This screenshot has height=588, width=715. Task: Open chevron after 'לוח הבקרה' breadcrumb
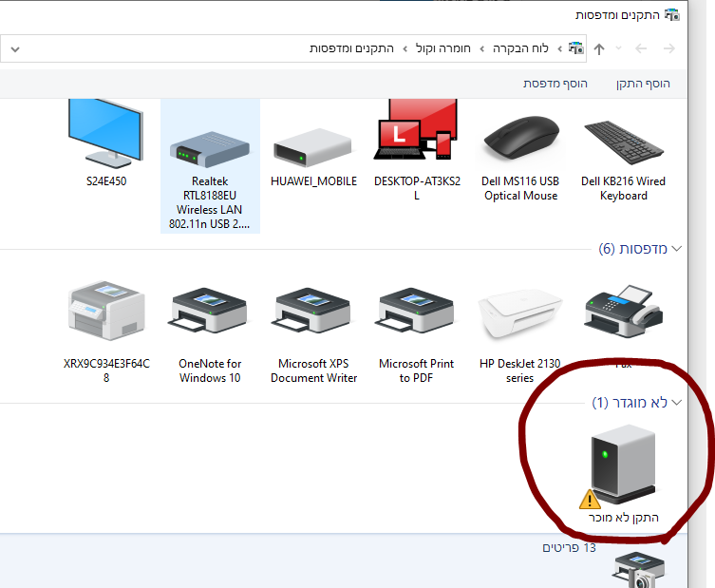[482, 48]
